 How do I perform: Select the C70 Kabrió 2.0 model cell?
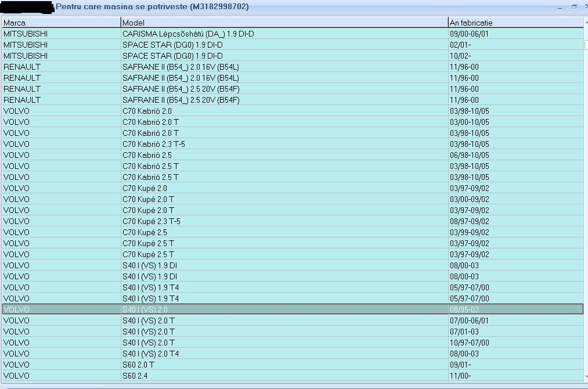click(x=284, y=111)
